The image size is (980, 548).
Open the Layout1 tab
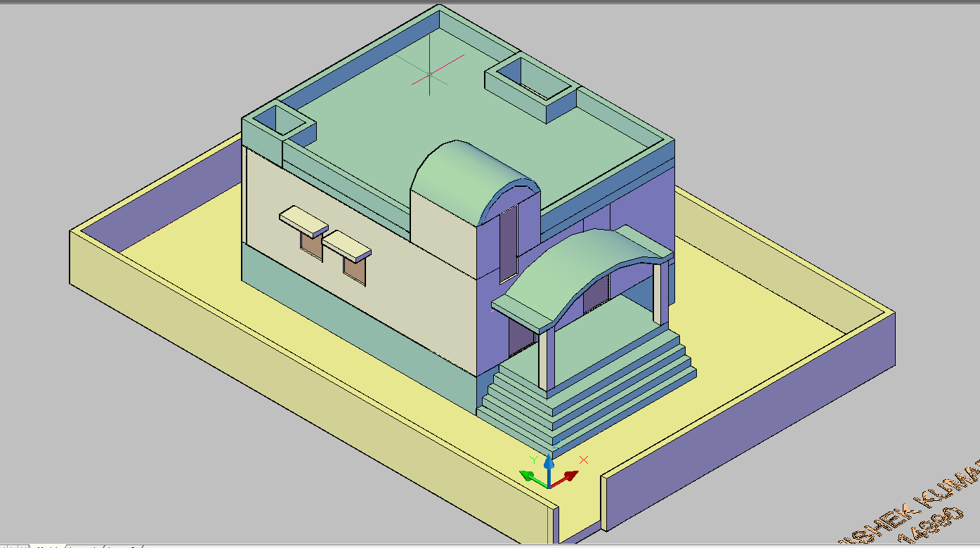click(x=83, y=546)
